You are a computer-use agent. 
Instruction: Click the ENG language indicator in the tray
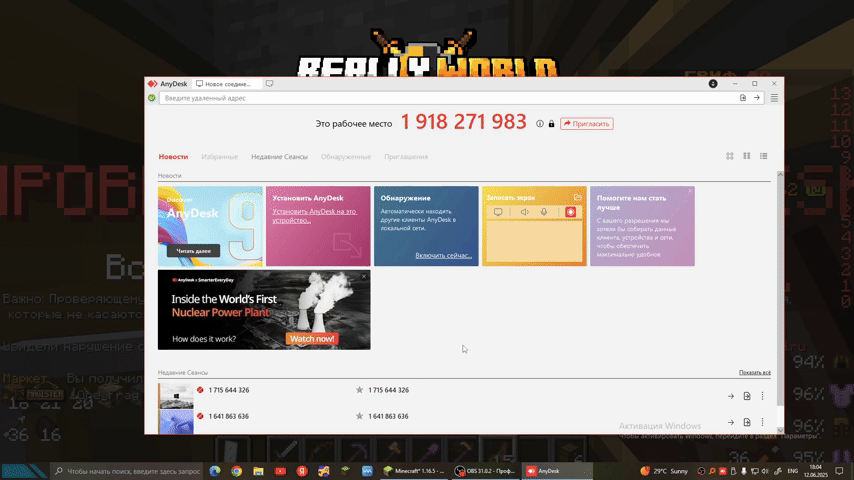click(x=793, y=471)
